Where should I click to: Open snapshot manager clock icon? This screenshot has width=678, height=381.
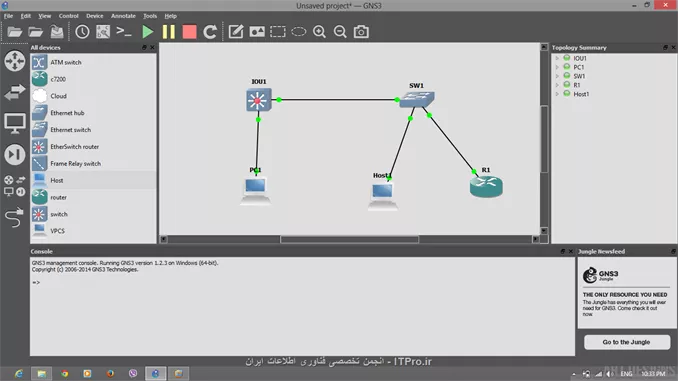point(82,32)
